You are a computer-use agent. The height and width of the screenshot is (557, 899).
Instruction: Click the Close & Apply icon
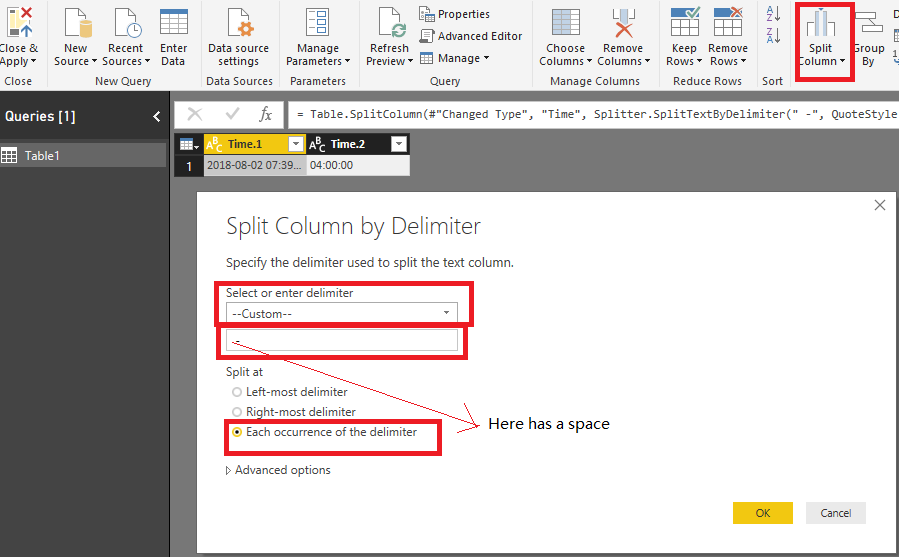click(19, 22)
